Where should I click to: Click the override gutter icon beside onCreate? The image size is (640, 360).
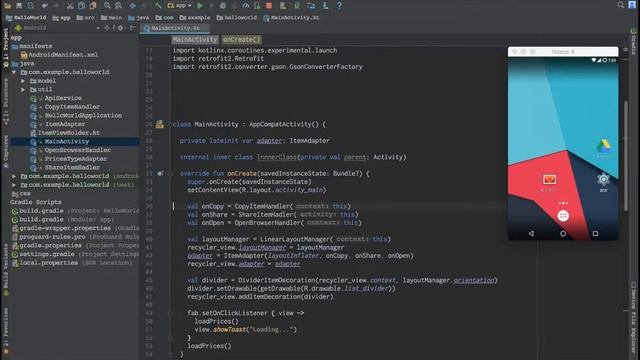(x=160, y=173)
